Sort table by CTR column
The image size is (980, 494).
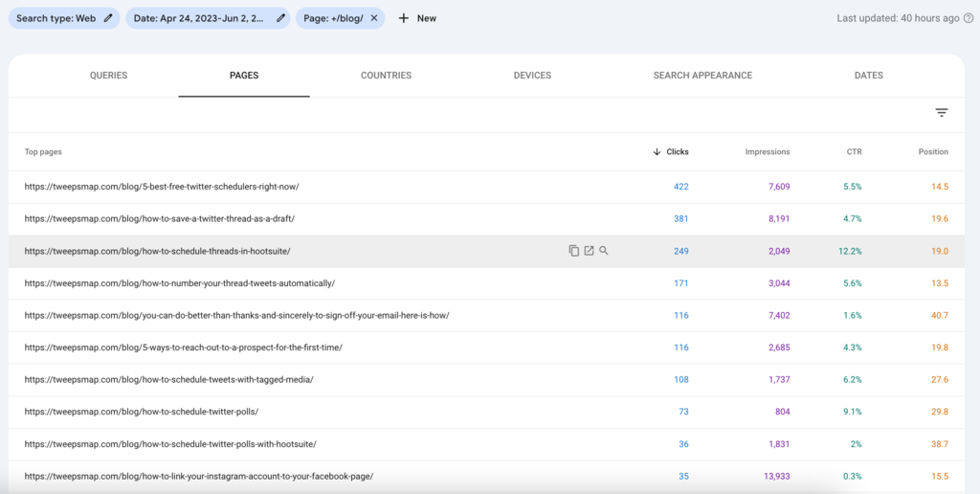click(853, 152)
